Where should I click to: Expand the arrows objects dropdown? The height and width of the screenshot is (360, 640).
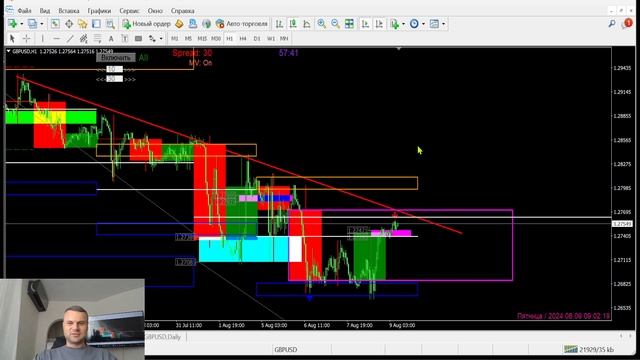click(161, 38)
